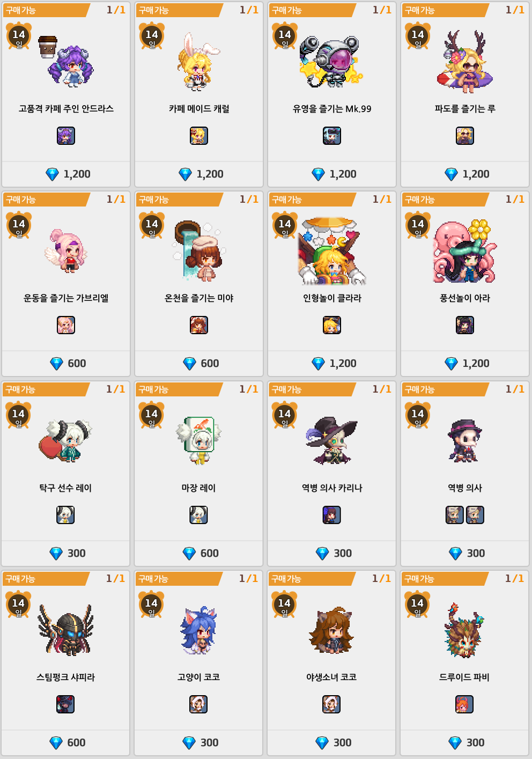
Task: Click the 유영을 즐기는 Mk.99 costume sprite
Action: tap(331, 62)
